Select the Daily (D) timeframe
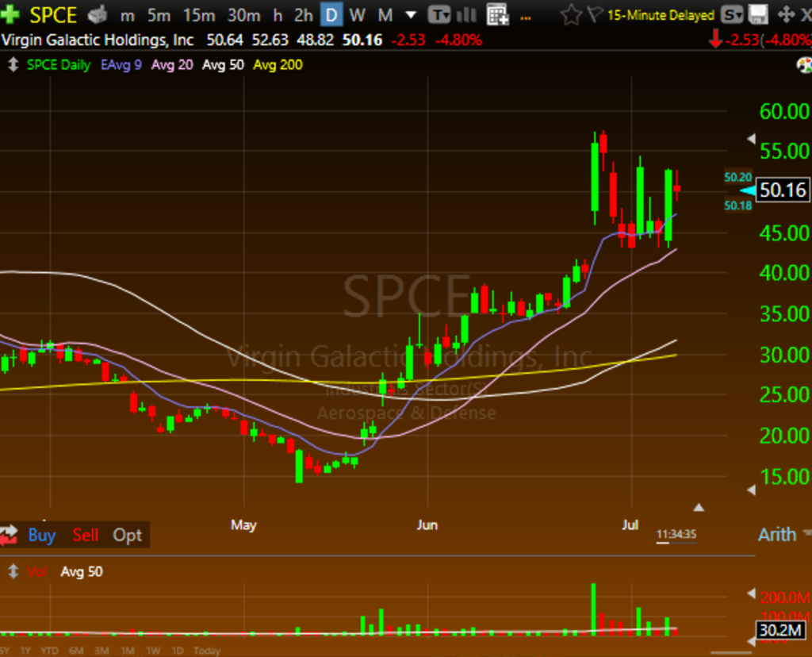This screenshot has width=812, height=657. pyautogui.click(x=331, y=15)
